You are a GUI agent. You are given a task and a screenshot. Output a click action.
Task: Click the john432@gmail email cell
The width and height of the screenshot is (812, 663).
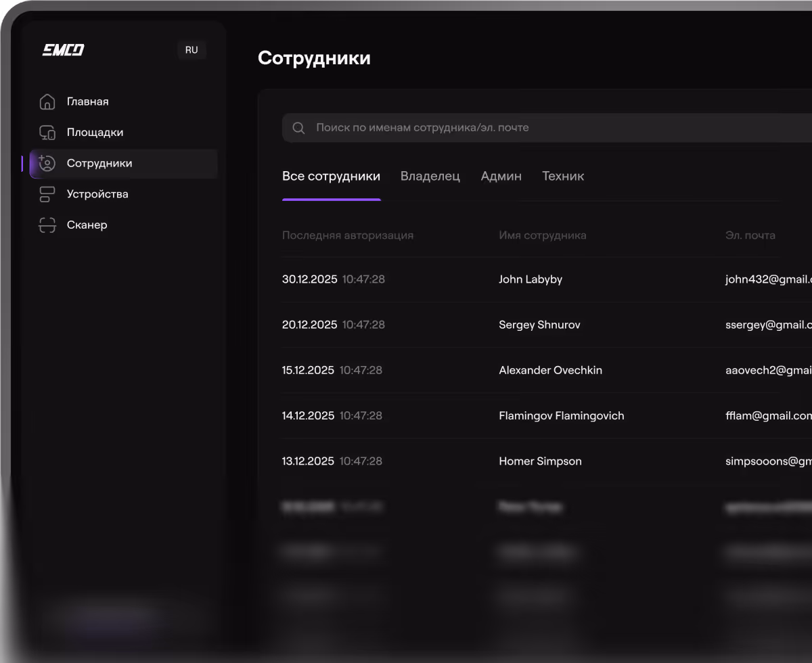click(x=769, y=279)
